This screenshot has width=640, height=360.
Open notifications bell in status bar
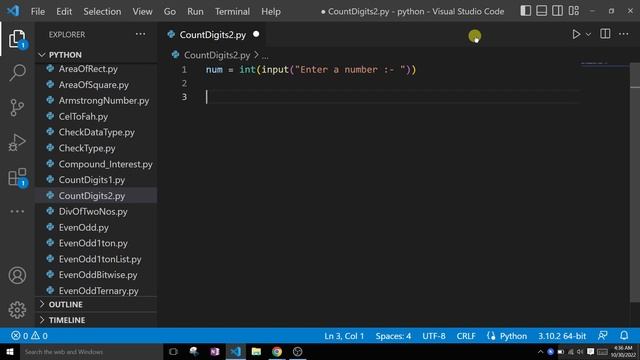624,336
